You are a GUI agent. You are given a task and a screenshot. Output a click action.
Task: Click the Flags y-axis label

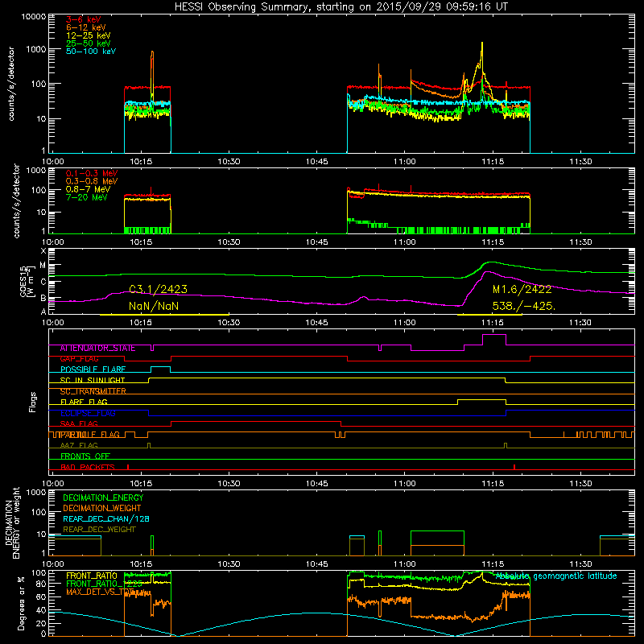point(33,402)
